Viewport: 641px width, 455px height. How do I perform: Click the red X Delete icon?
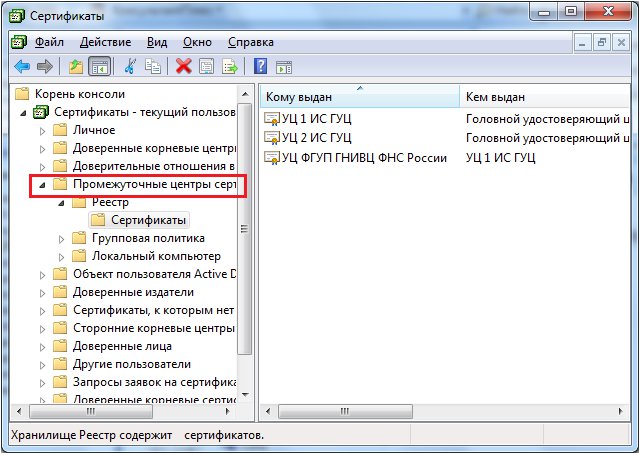[184, 67]
